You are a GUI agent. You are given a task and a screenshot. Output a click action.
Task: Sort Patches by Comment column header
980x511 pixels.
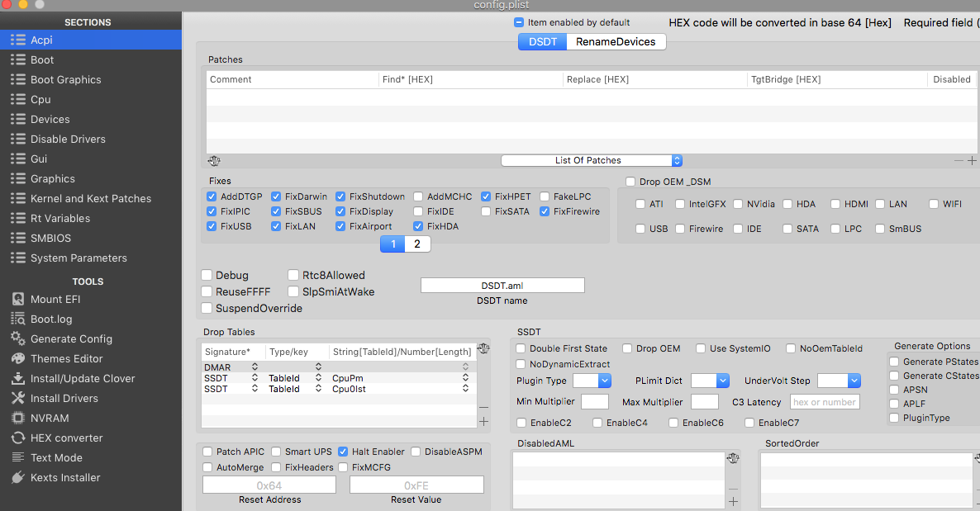pos(293,79)
